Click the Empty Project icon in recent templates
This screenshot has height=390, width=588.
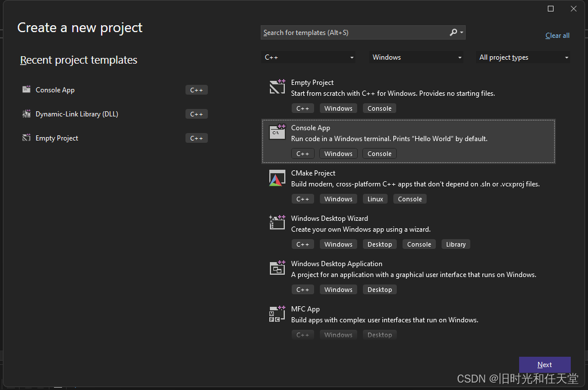pyautogui.click(x=26, y=138)
